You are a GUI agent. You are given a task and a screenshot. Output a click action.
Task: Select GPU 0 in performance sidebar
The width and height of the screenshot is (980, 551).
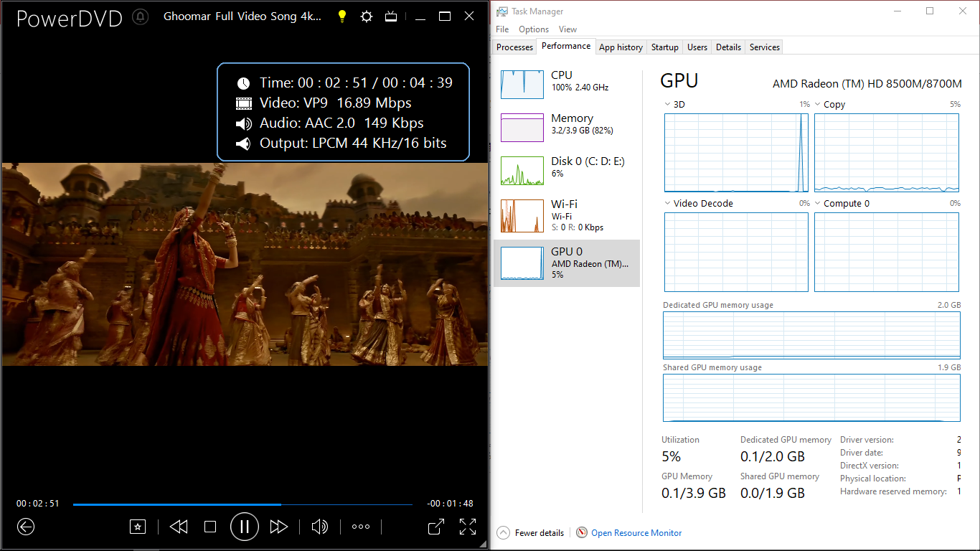click(567, 263)
